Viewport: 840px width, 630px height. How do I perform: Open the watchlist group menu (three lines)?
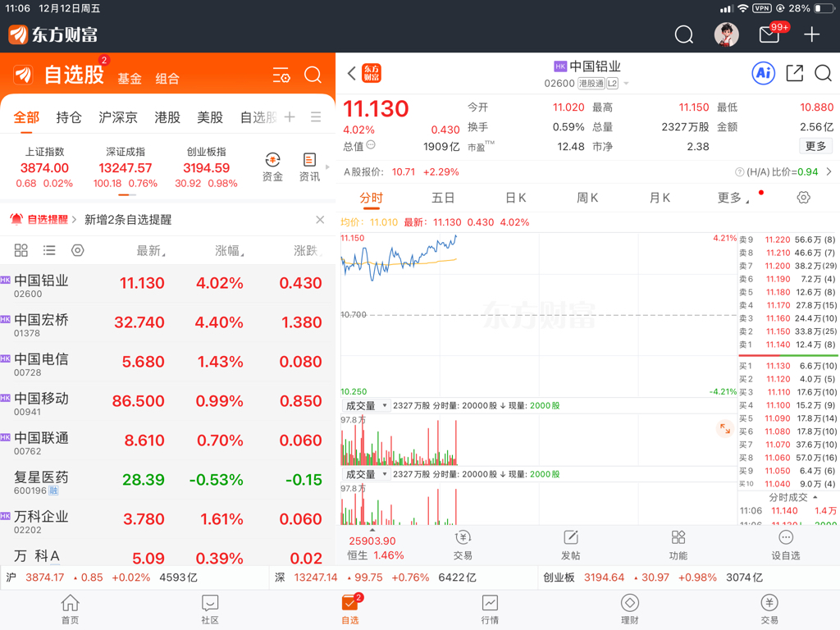(x=316, y=116)
